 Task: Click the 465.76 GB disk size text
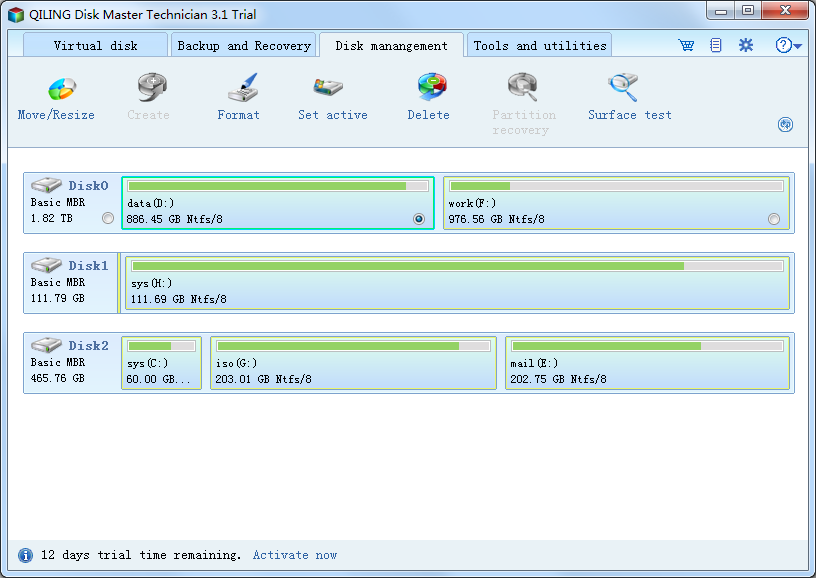click(x=57, y=379)
